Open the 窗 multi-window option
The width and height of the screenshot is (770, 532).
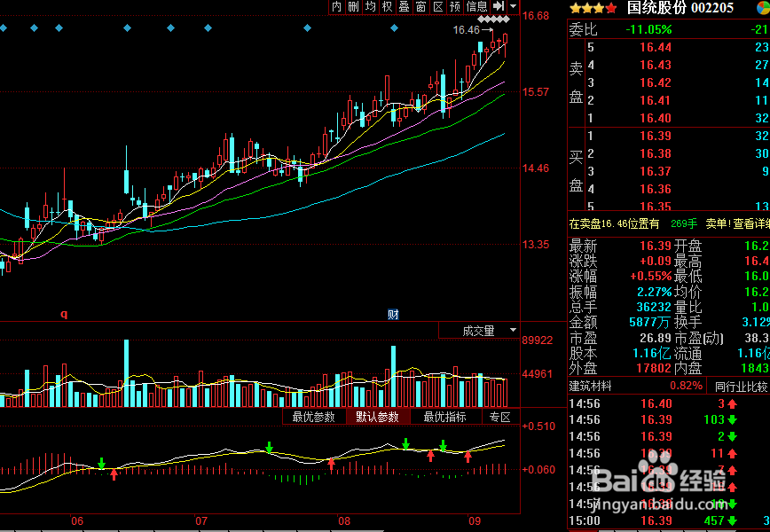coord(420,6)
